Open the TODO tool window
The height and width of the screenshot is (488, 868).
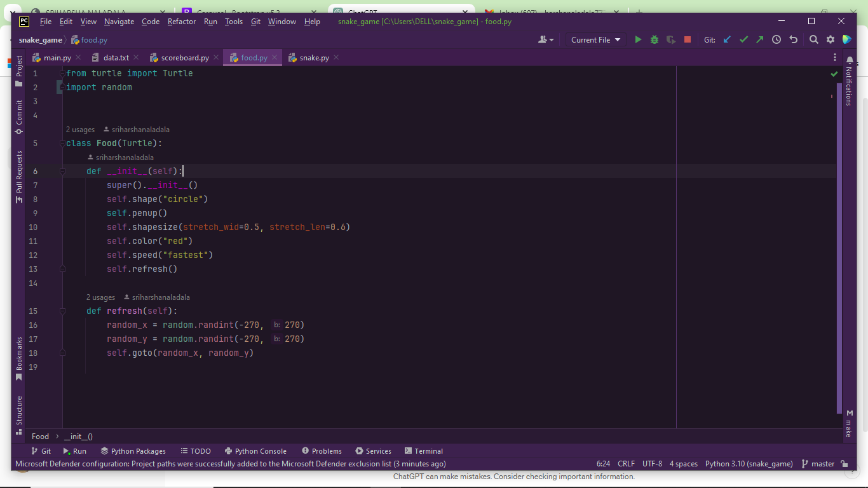196,451
